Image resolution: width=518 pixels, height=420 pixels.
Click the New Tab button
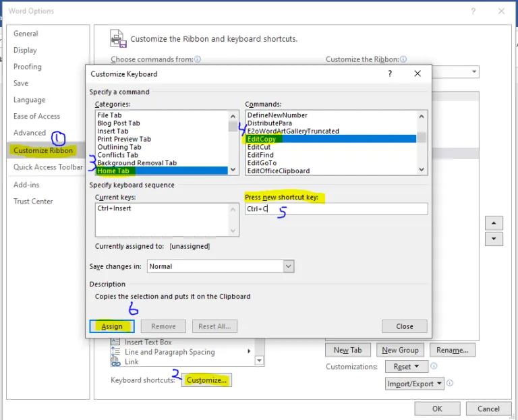(x=348, y=350)
